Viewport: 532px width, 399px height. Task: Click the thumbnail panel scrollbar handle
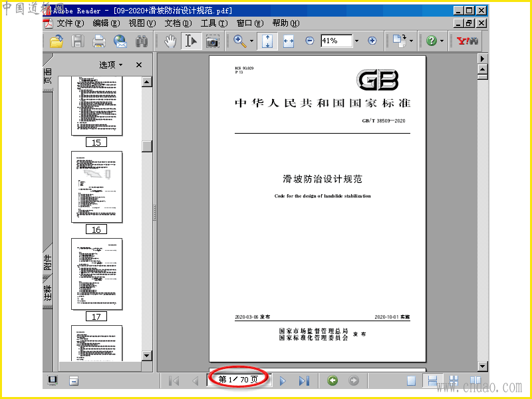[146, 146]
